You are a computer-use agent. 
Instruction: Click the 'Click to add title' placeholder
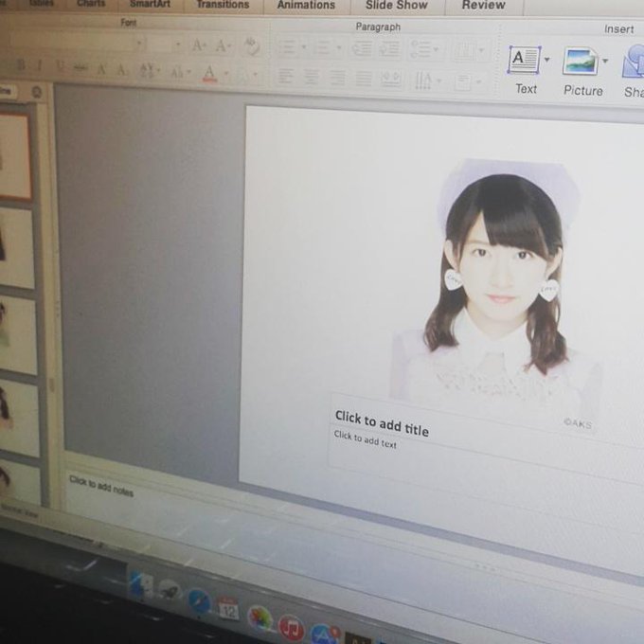click(382, 423)
